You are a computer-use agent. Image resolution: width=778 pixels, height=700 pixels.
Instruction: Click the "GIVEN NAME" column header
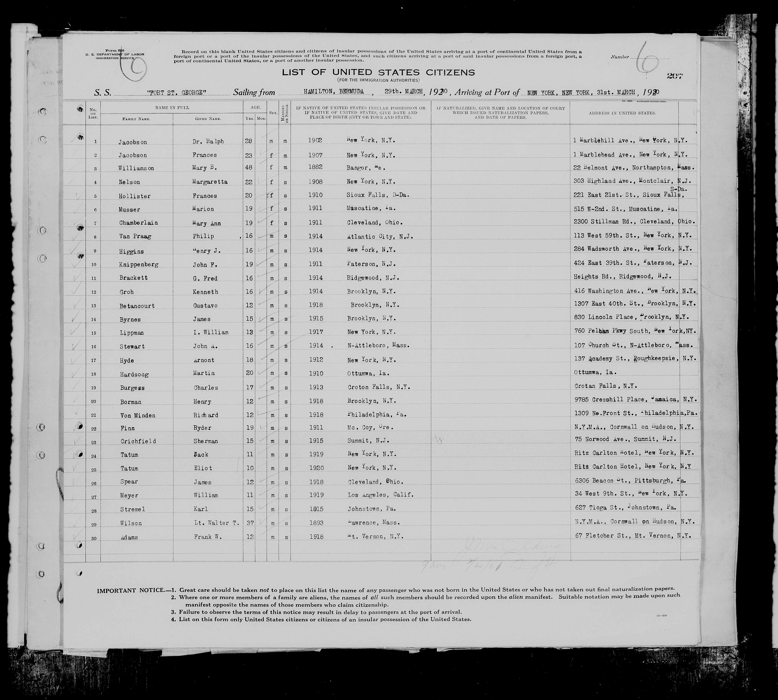[x=208, y=119]
